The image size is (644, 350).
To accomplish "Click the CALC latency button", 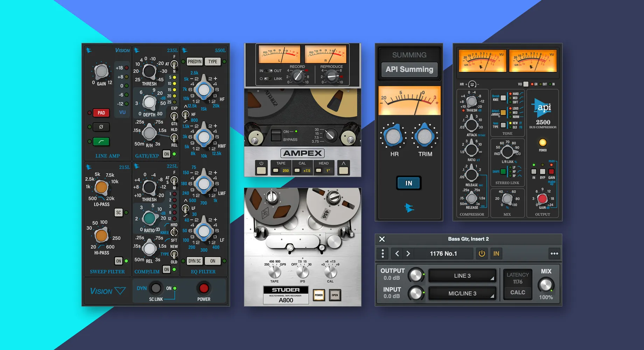I will coord(518,292).
